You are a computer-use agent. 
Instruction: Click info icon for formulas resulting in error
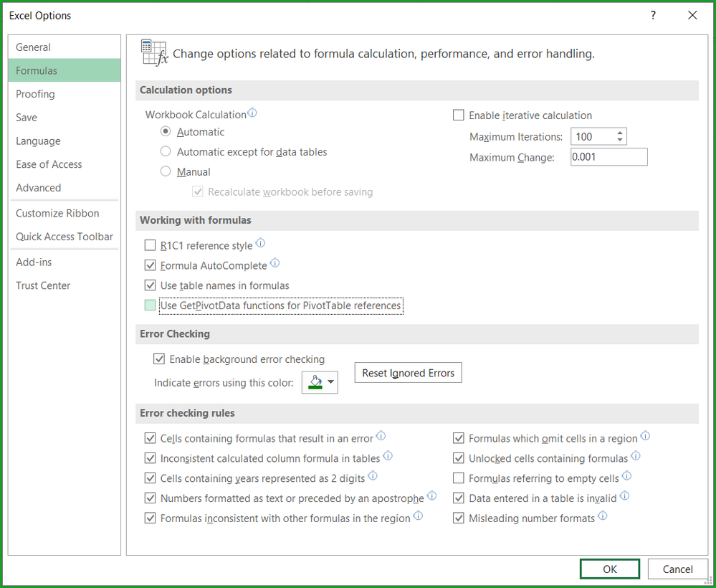[x=381, y=436]
